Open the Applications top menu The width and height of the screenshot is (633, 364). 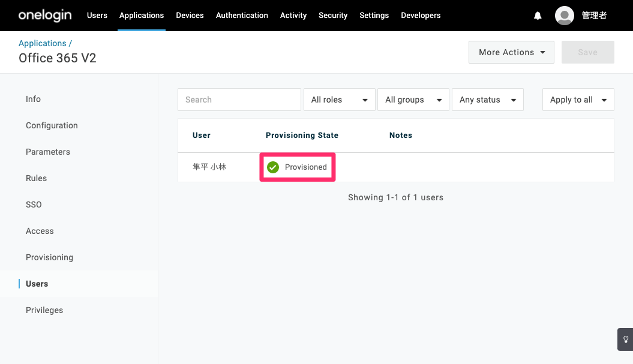click(x=141, y=16)
